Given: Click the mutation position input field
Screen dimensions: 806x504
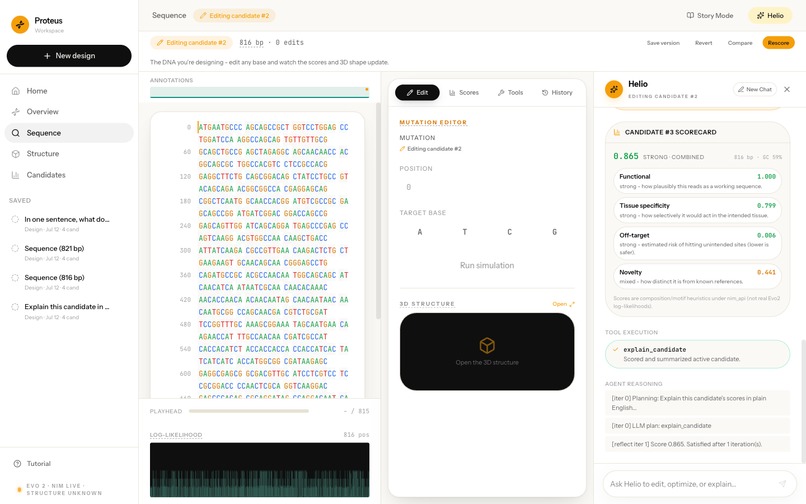Looking at the screenshot, I should (487, 187).
